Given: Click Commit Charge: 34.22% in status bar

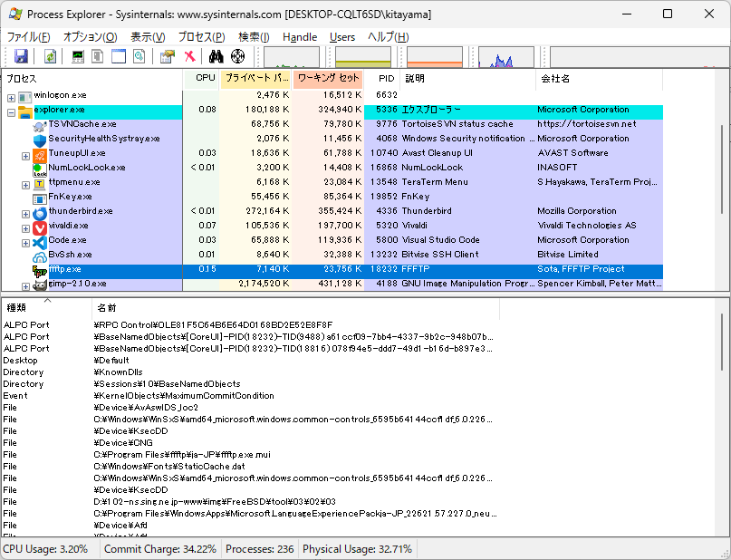Looking at the screenshot, I should [160, 549].
